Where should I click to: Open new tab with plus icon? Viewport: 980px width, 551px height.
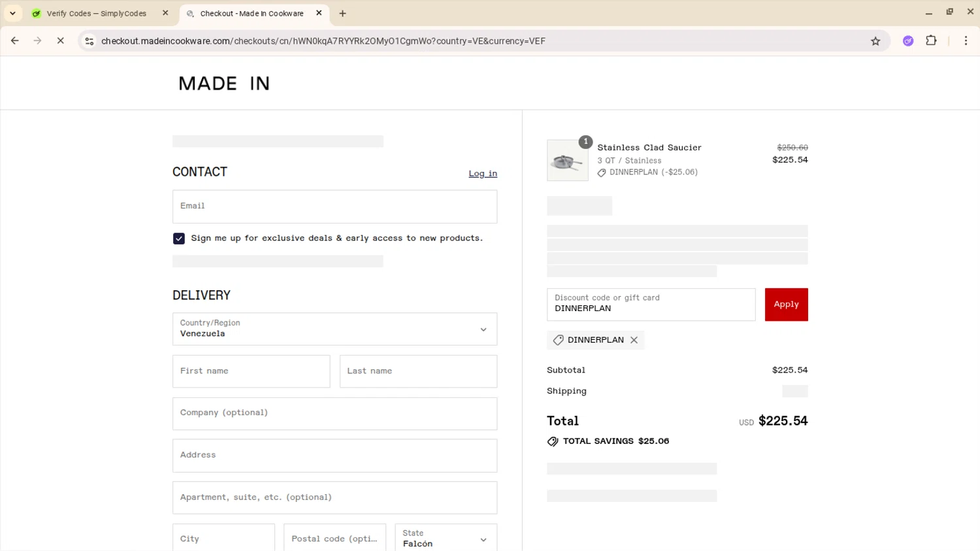click(342, 13)
